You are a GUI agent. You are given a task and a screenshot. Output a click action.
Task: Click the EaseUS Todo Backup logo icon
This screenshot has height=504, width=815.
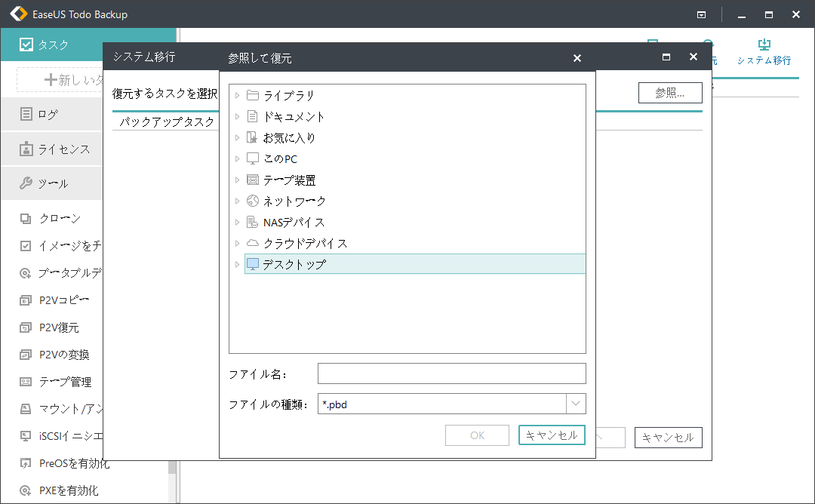[x=18, y=14]
